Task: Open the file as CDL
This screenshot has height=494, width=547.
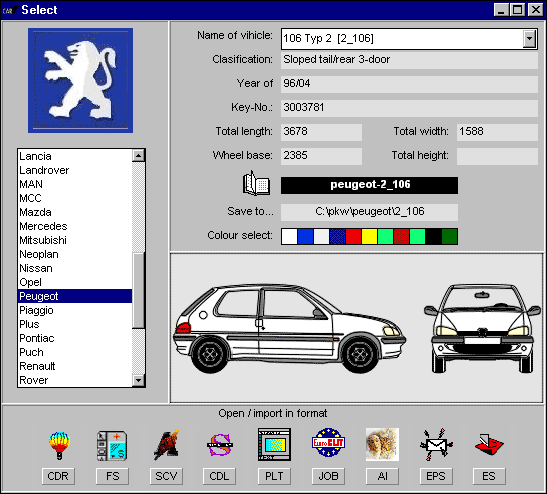Action: [x=219, y=476]
